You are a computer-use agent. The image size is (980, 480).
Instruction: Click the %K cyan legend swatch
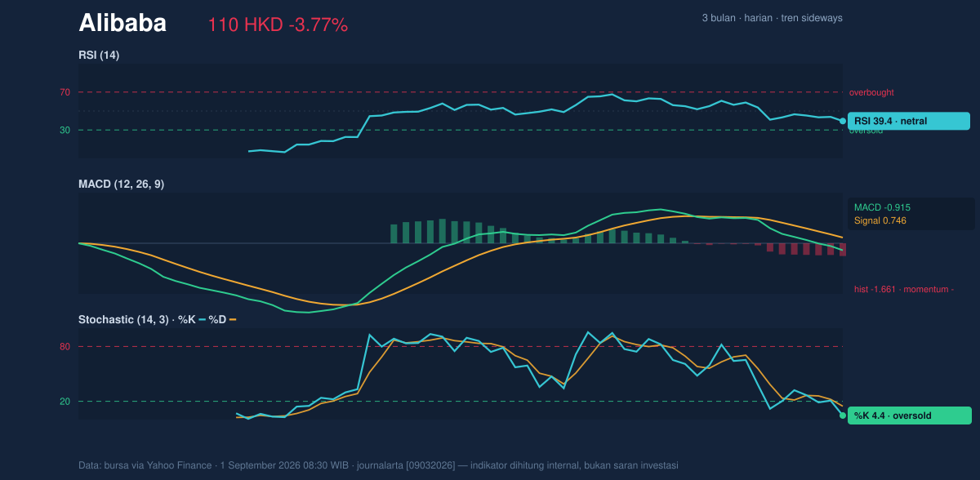tap(202, 319)
